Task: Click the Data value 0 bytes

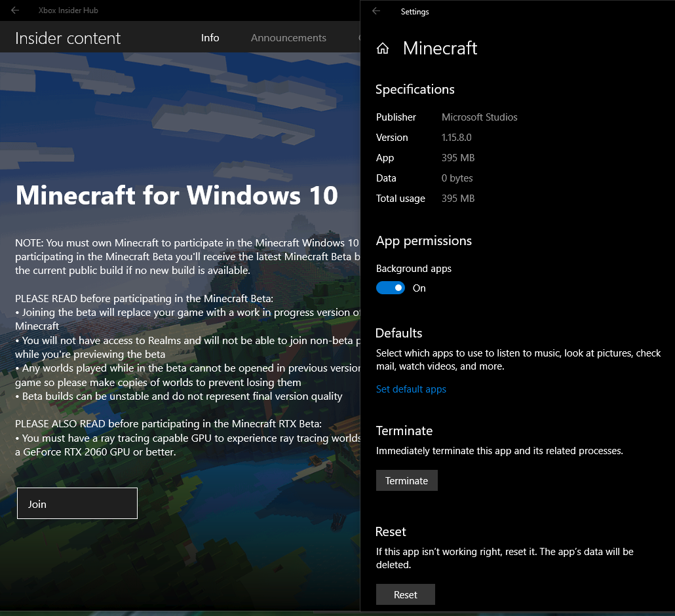Action: coord(457,178)
